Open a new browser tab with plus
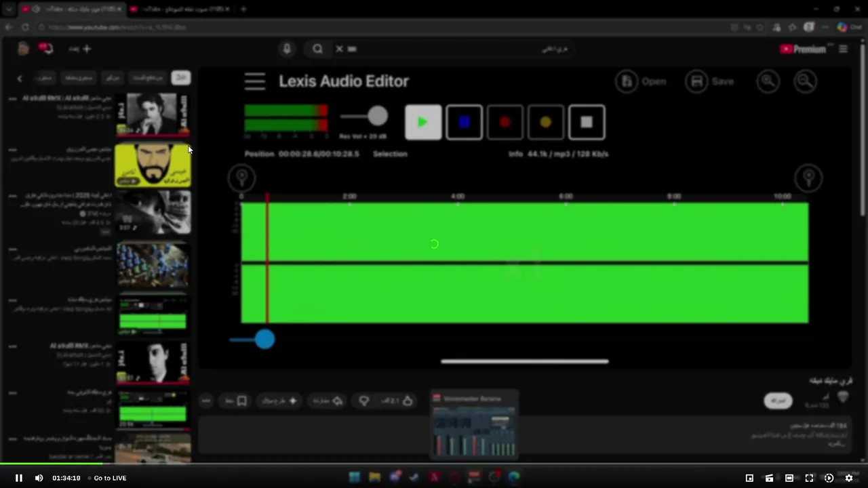The height and width of the screenshot is (488, 868). click(243, 9)
